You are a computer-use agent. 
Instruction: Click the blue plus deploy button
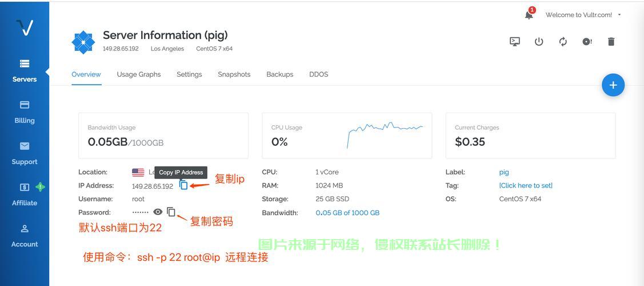coord(613,85)
